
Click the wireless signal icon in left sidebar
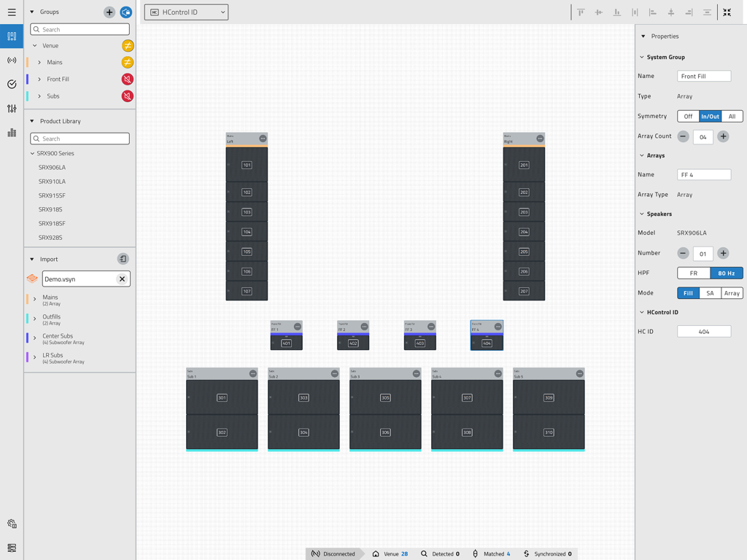[12, 60]
